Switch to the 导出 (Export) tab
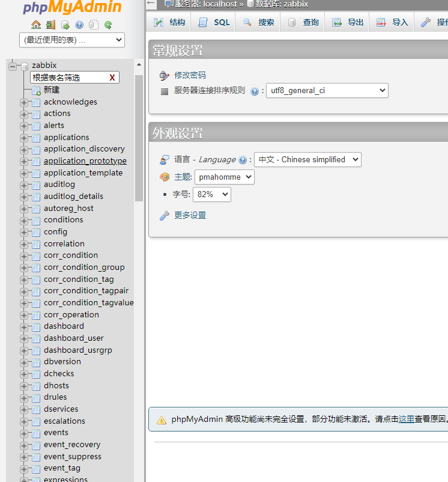Image resolution: width=448 pixels, height=482 pixels. click(x=348, y=22)
